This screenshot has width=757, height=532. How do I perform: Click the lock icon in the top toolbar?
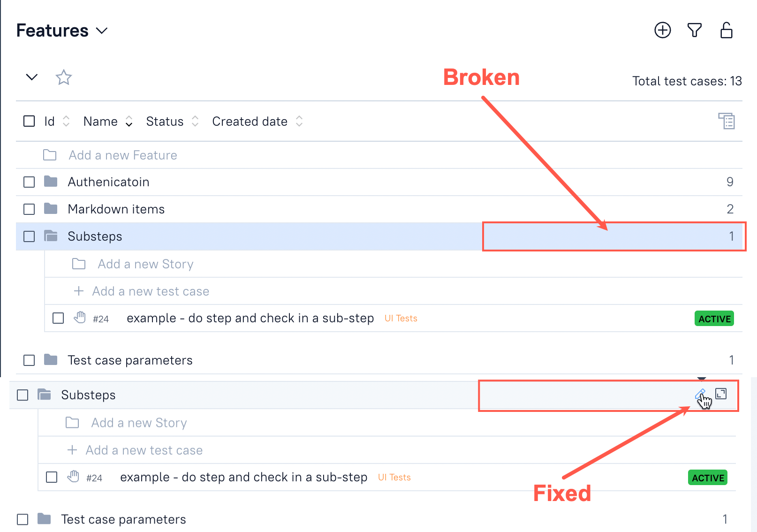pos(726,30)
